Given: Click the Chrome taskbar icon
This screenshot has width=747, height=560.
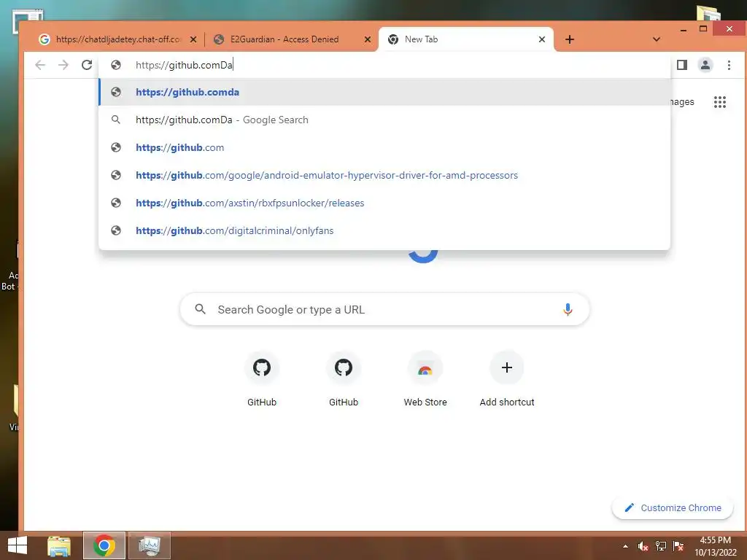Looking at the screenshot, I should tap(104, 545).
